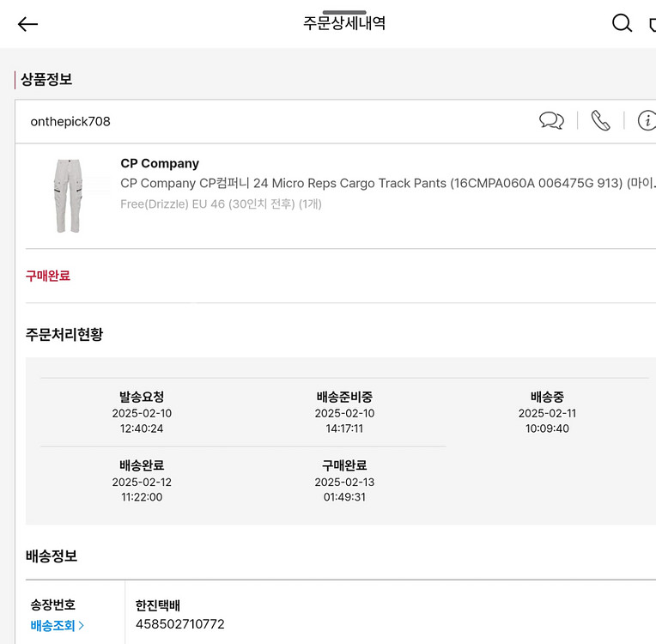Screen dimensions: 656x644
Task: Select the date 2025-02-11 under 배송중
Action: tap(547, 413)
